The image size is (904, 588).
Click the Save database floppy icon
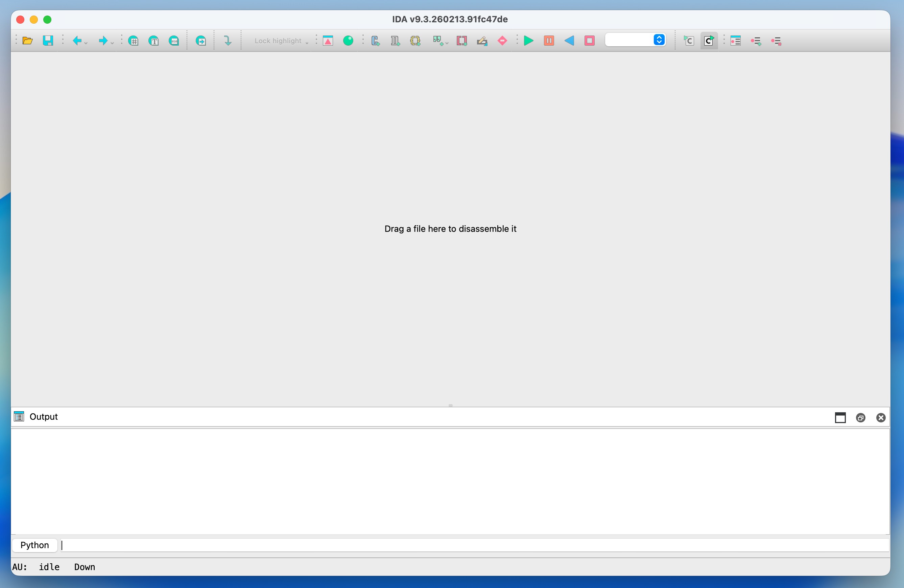[48, 41]
